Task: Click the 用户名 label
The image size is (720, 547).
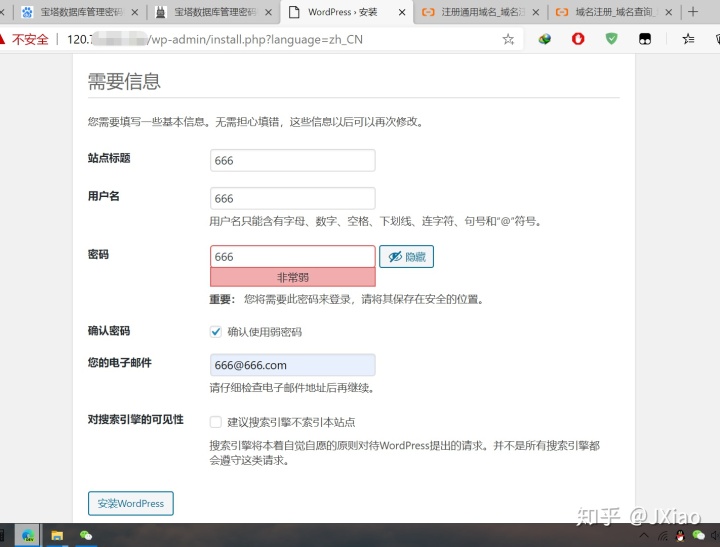Action: point(104,196)
